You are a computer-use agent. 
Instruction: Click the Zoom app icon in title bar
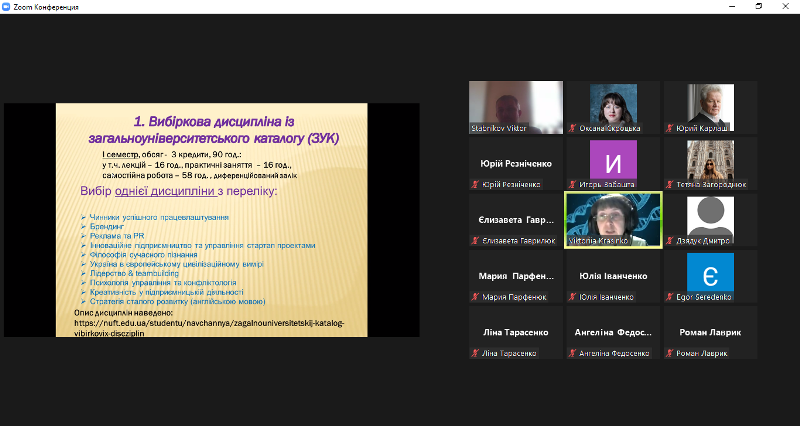[x=6, y=7]
